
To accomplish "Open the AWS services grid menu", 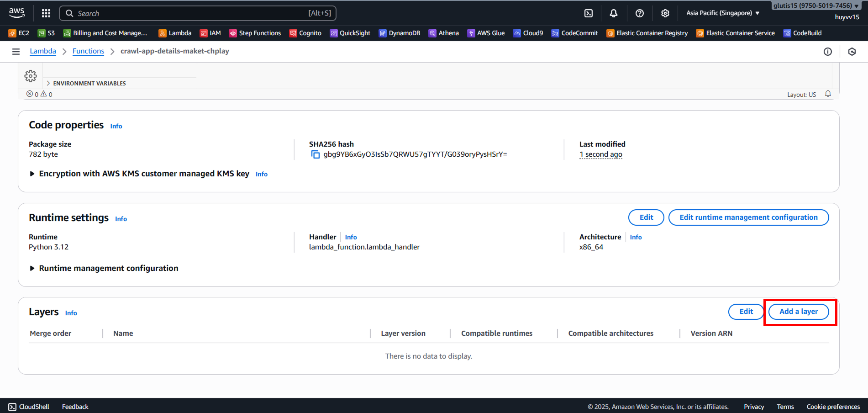I will (46, 13).
